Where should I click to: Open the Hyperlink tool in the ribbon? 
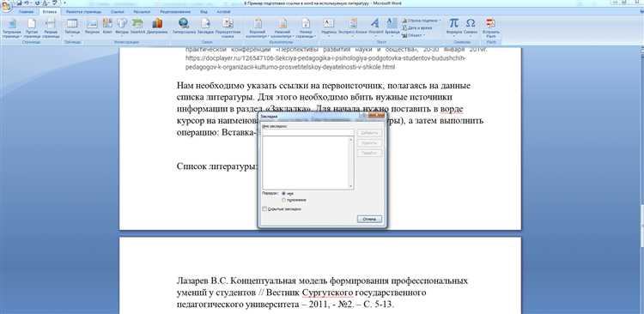click(184, 27)
